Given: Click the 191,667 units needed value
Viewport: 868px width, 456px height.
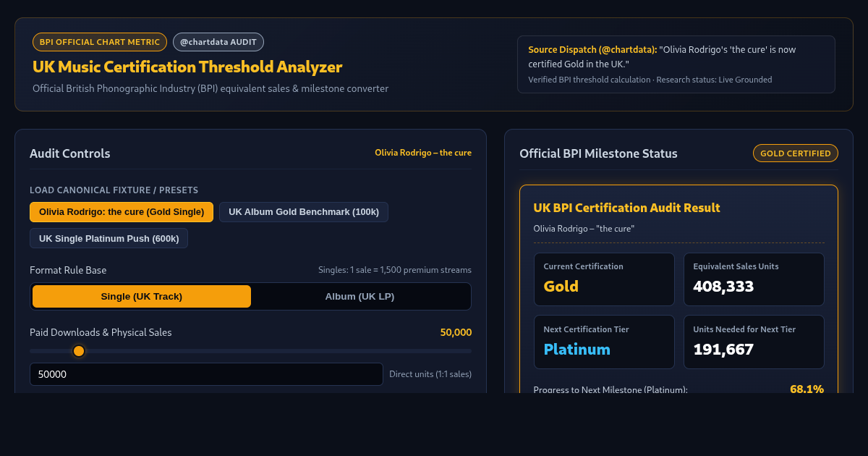Looking at the screenshot, I should (723, 349).
